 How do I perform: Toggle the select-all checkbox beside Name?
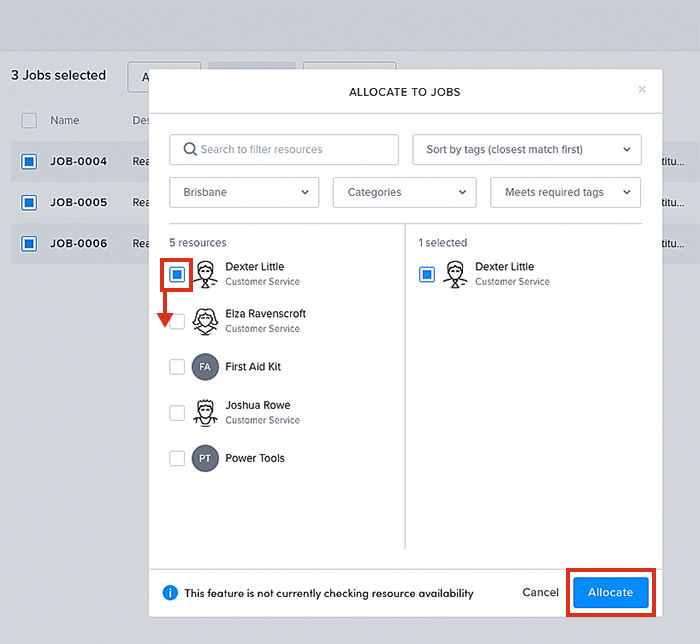click(x=29, y=120)
